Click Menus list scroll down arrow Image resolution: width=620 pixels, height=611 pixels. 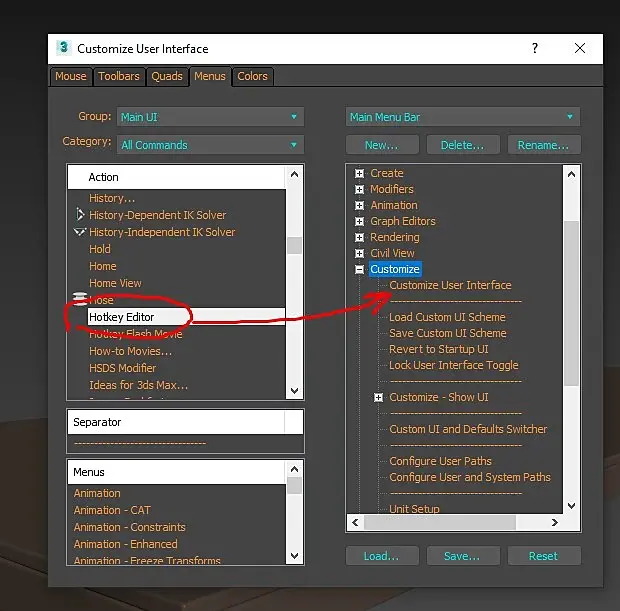(294, 556)
